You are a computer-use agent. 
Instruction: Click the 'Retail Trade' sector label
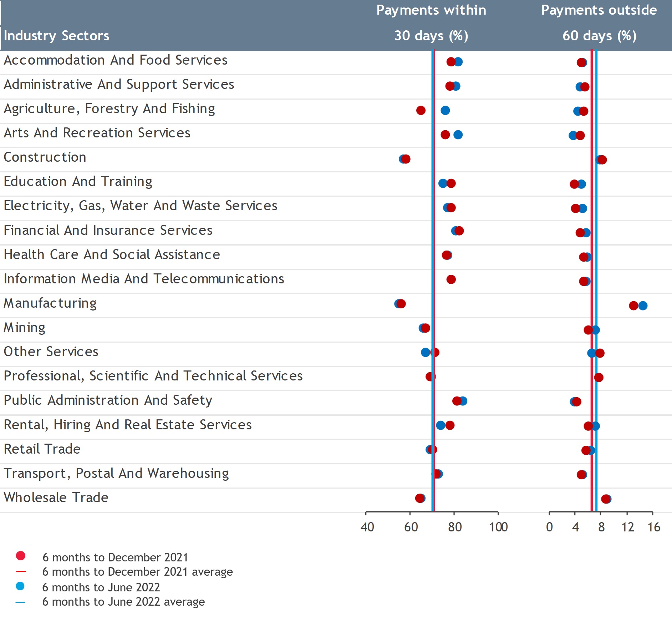tap(42, 449)
